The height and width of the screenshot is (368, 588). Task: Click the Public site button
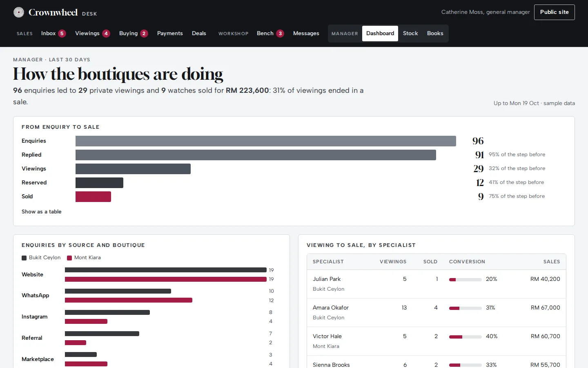[555, 12]
